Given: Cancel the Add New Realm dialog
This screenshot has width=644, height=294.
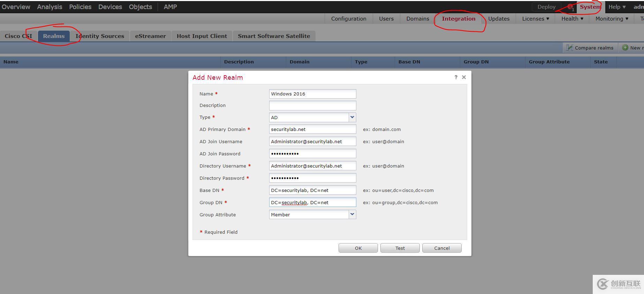Looking at the screenshot, I should pos(442,248).
